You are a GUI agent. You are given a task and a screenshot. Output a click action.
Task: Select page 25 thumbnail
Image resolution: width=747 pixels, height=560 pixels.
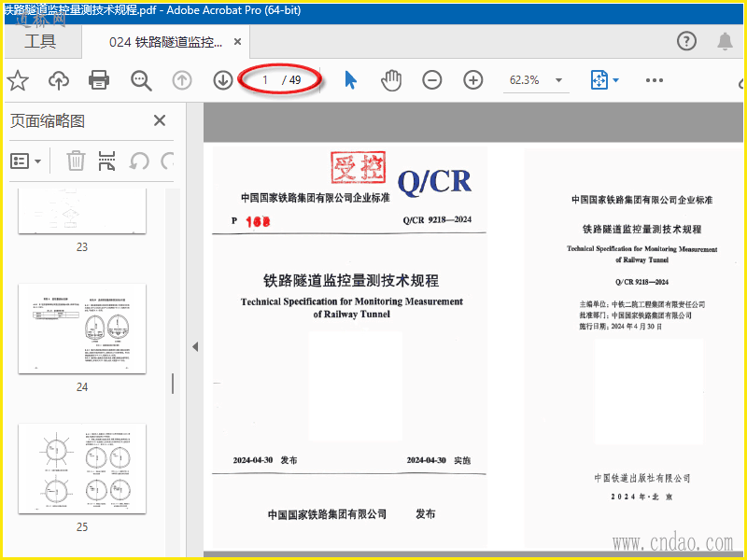point(82,469)
